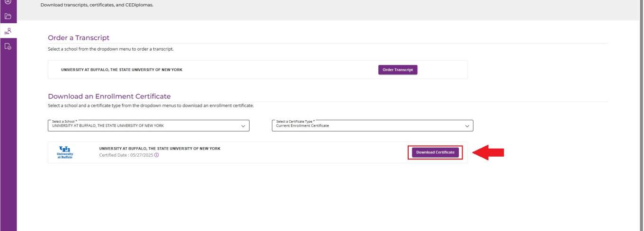644x231 pixels.
Task: Expand the Select a School chevron arrow
Action: point(243,126)
